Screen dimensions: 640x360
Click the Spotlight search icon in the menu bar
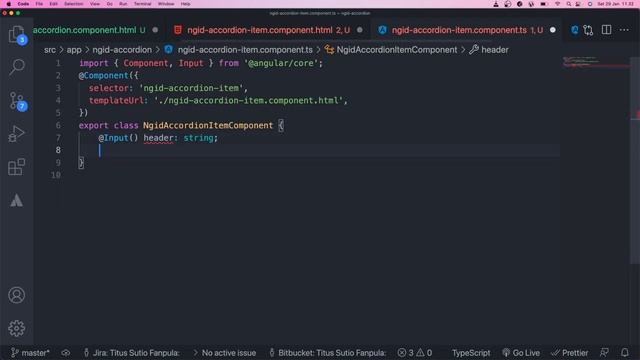[x=569, y=4]
